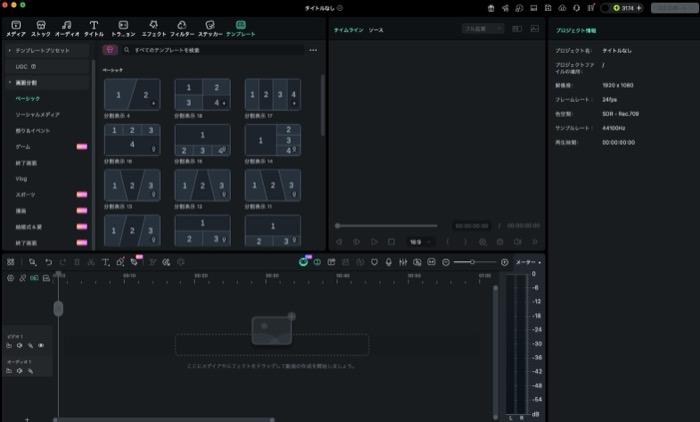Open the Project Info (プロジェクト情報) tab

click(x=576, y=30)
